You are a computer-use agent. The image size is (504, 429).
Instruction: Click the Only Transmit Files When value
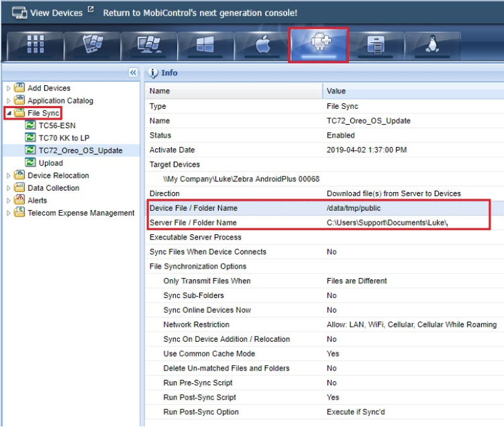pyautogui.click(x=357, y=281)
